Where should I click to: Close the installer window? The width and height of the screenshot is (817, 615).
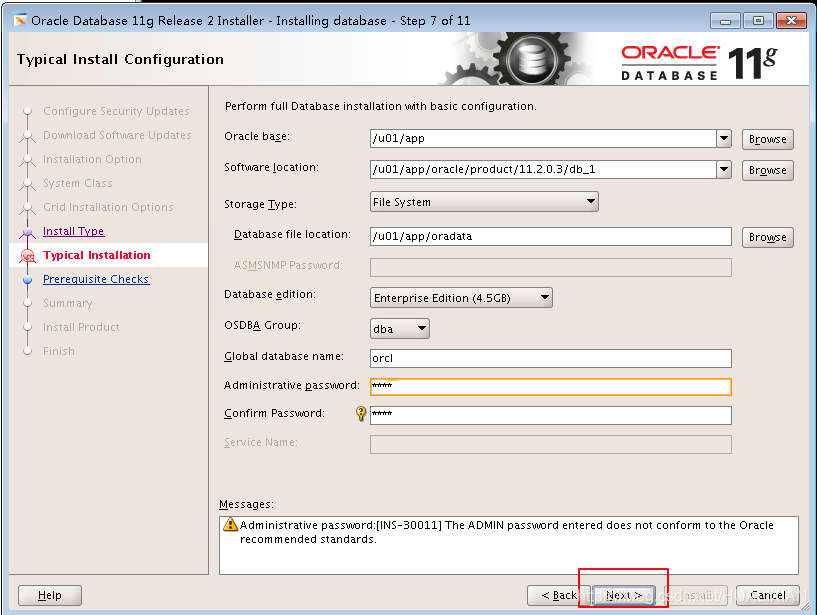tap(791, 21)
